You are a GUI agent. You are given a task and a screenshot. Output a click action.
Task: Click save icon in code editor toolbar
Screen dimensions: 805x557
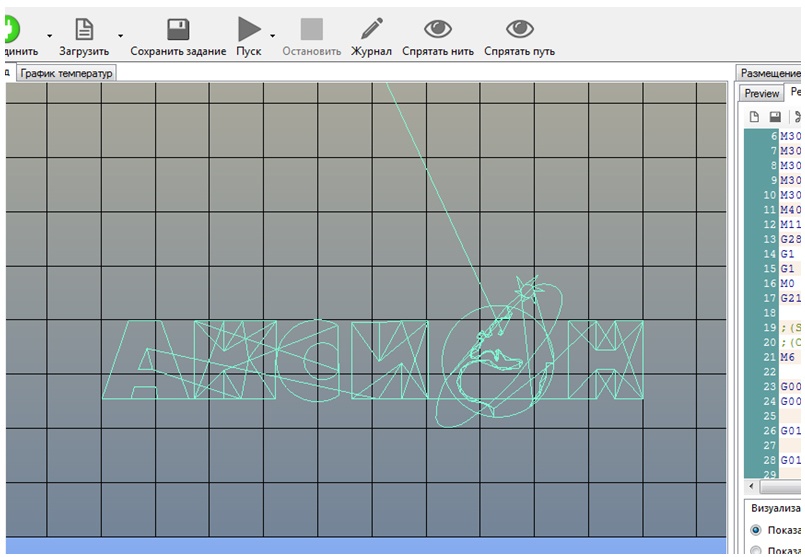tap(775, 117)
